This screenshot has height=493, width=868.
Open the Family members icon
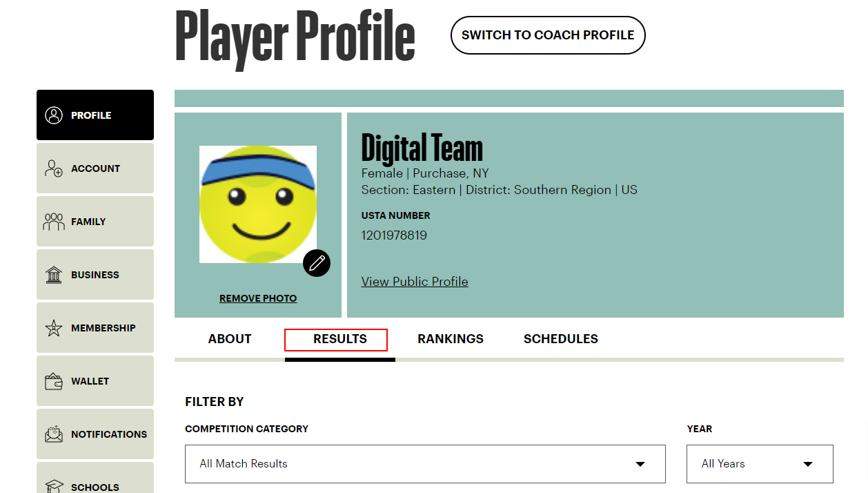[53, 221]
